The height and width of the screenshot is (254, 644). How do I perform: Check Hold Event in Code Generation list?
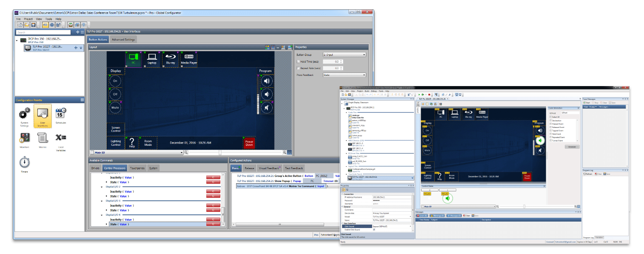click(551, 134)
